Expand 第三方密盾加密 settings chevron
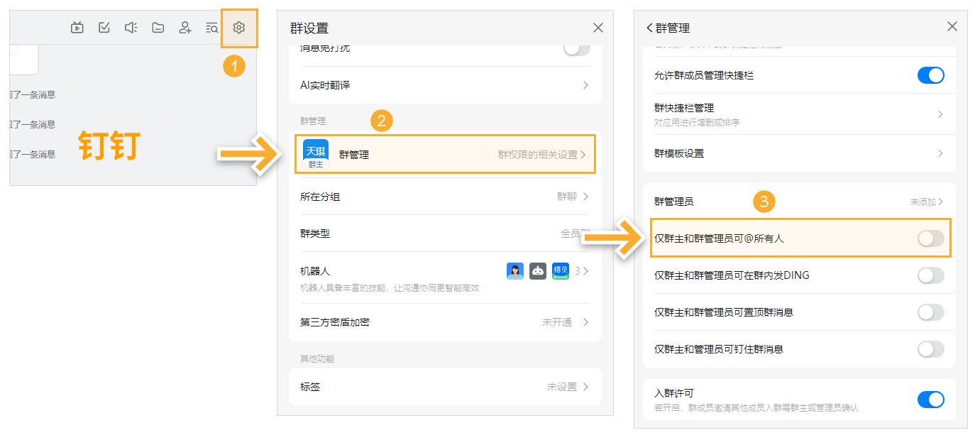Image resolution: width=980 pixels, height=440 pixels. [585, 322]
